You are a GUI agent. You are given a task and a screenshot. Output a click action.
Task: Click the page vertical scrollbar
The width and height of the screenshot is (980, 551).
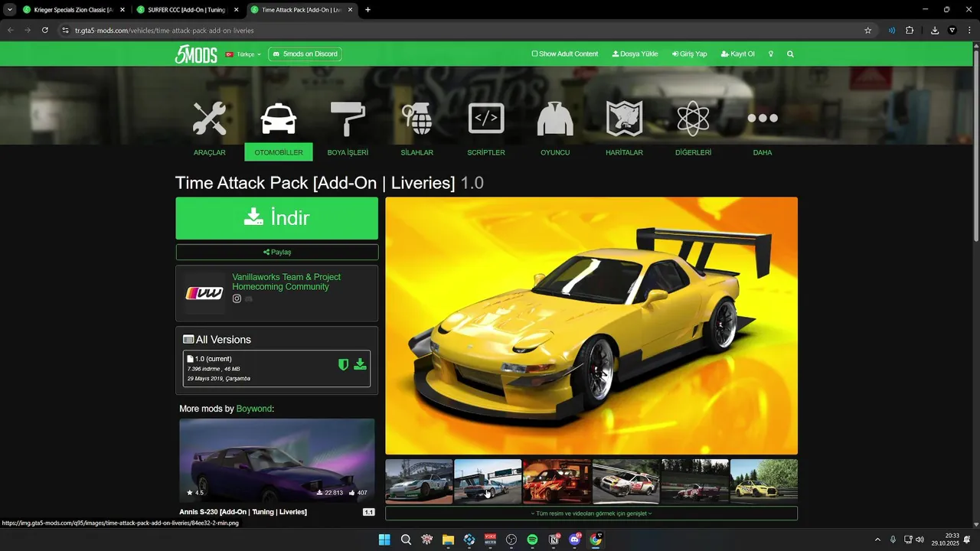coord(975,145)
